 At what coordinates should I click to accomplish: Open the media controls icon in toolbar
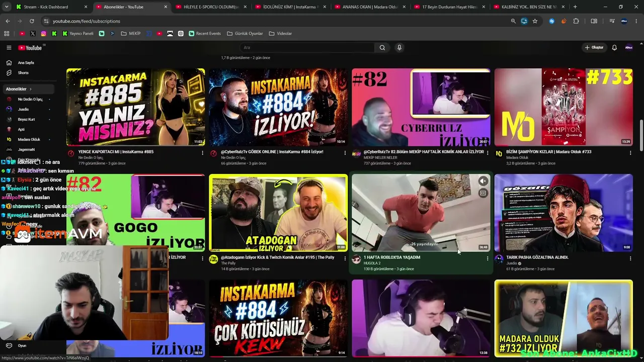click(x=612, y=21)
